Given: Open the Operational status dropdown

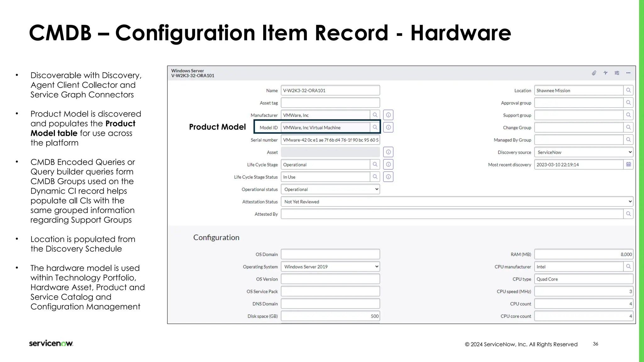Looking at the screenshot, I should coord(330,189).
